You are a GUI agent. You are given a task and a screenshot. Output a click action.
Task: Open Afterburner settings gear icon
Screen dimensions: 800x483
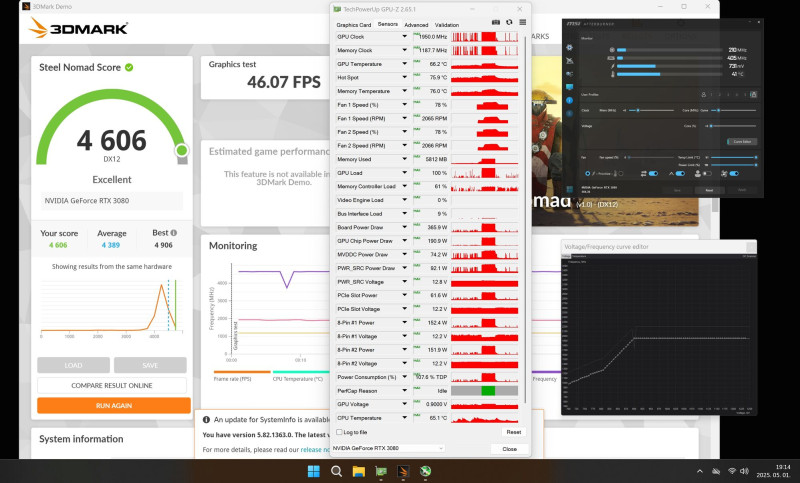click(x=569, y=47)
